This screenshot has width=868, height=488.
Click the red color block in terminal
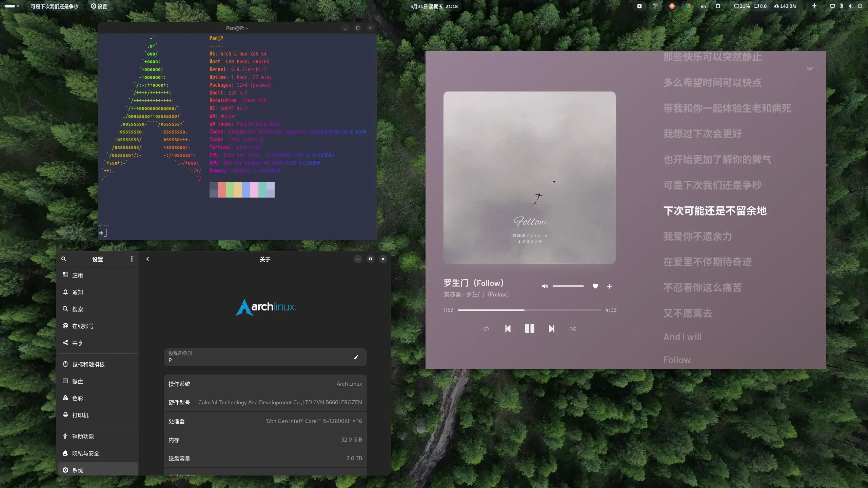(221, 189)
